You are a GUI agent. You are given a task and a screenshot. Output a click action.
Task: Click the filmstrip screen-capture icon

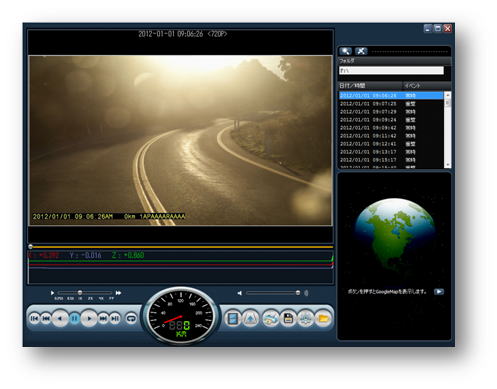(233, 319)
